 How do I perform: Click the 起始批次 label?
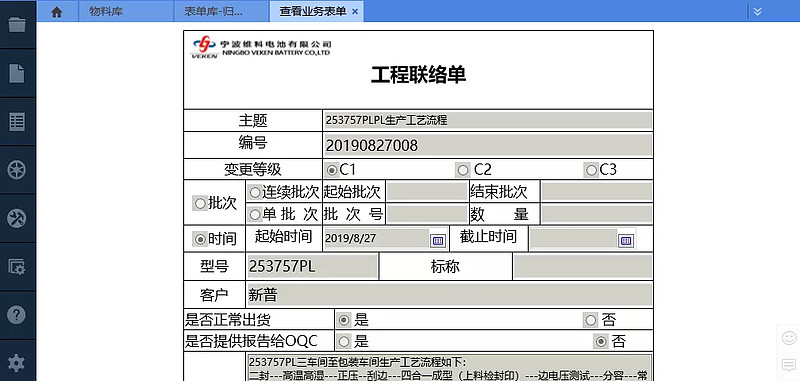pos(353,192)
